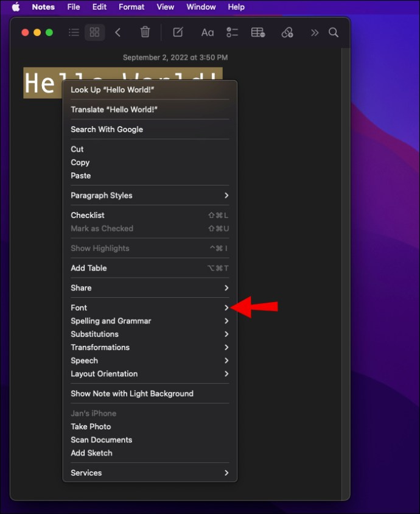Open the Window menu
The width and height of the screenshot is (420, 514).
tap(201, 7)
